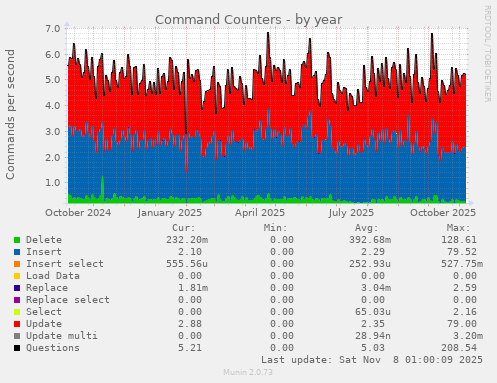
Task: Click the red Update legend swatch
Action: pos(17,324)
